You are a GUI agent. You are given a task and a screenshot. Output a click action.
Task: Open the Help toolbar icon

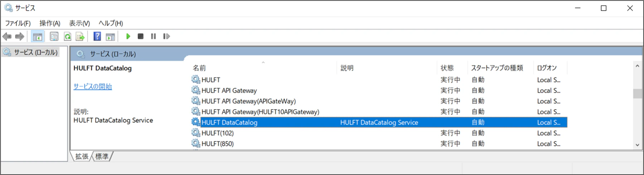97,36
